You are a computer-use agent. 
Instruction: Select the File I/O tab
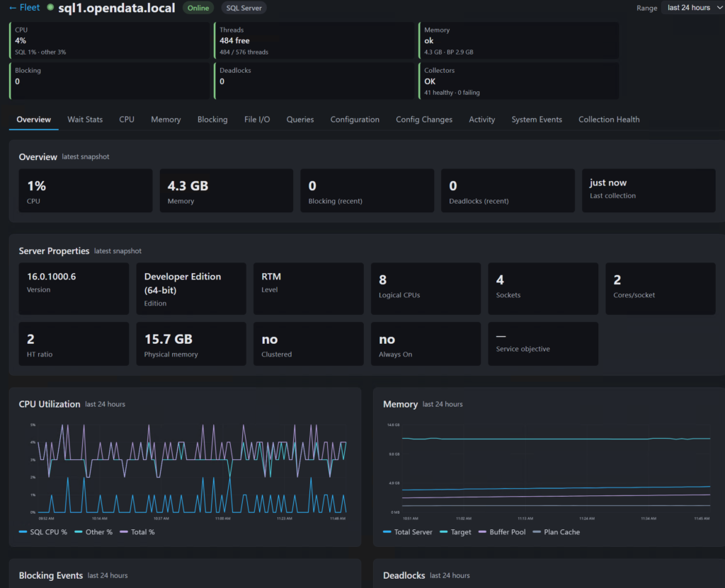click(x=257, y=120)
